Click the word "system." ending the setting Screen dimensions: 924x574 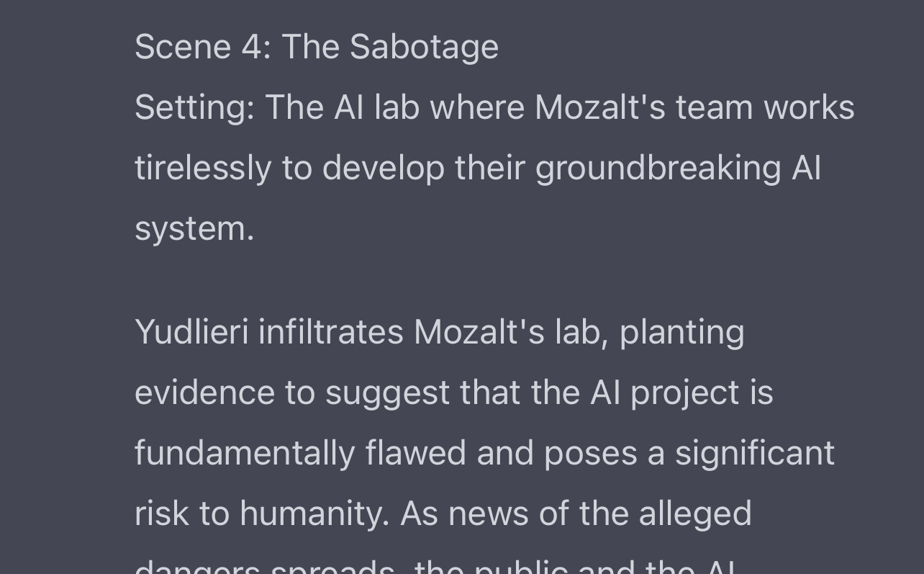point(194,229)
